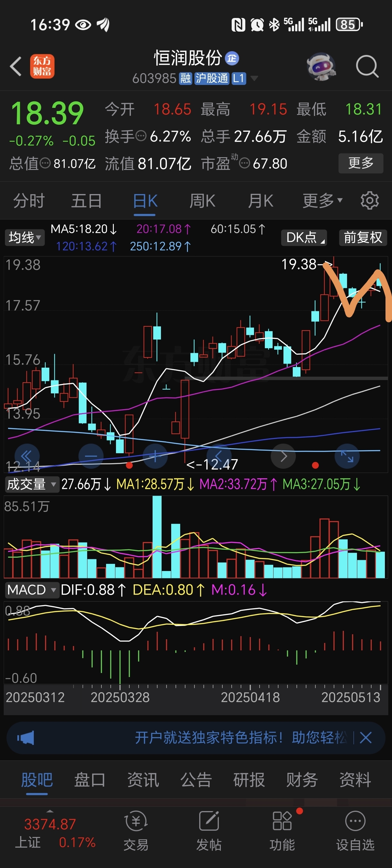Select the 日K tab

(145, 201)
